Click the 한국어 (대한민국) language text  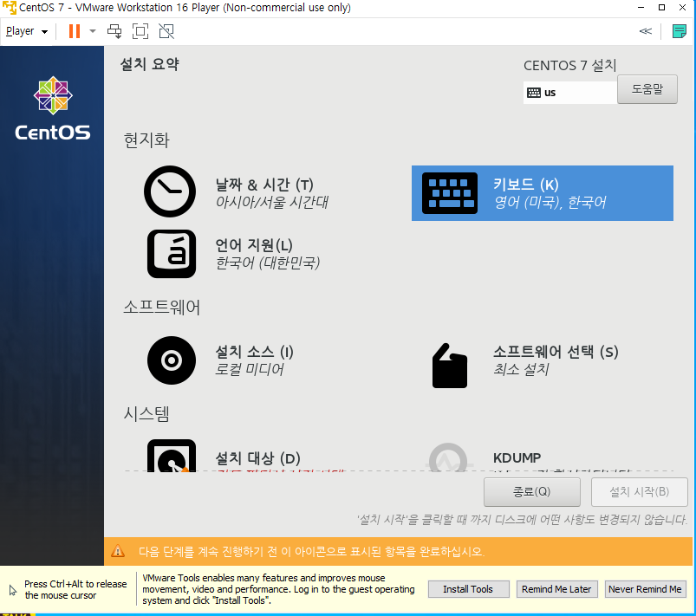coord(268,263)
